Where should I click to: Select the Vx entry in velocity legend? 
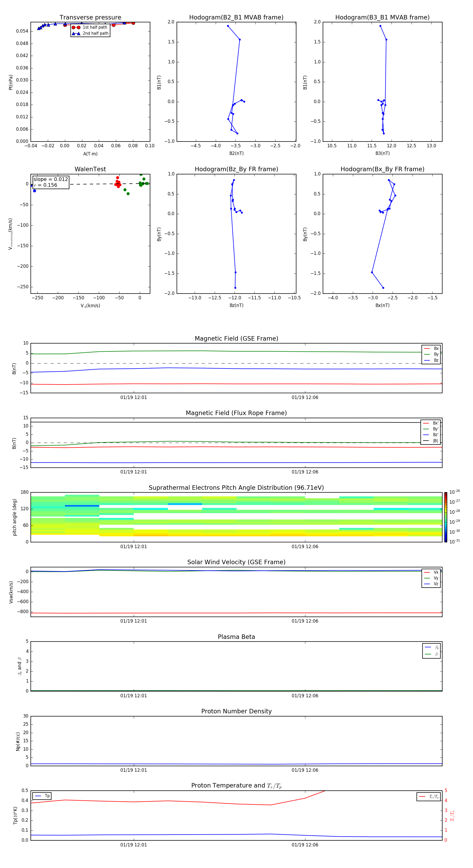431,572
